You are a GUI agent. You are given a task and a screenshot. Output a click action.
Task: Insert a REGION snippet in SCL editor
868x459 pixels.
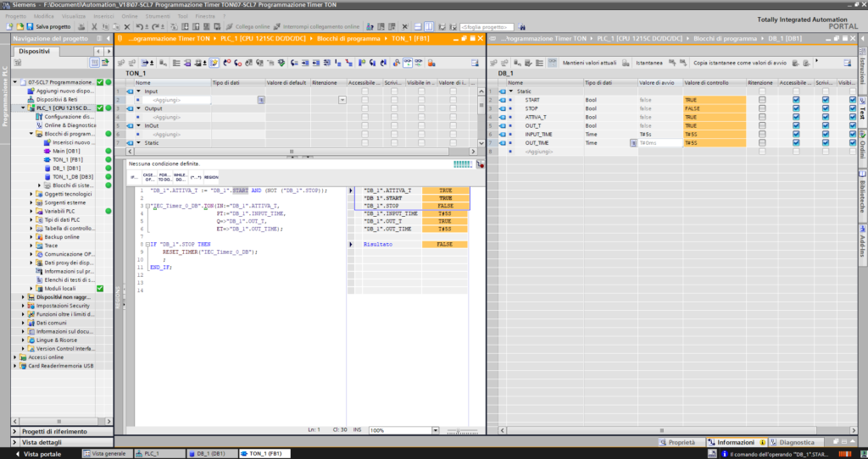pyautogui.click(x=211, y=178)
